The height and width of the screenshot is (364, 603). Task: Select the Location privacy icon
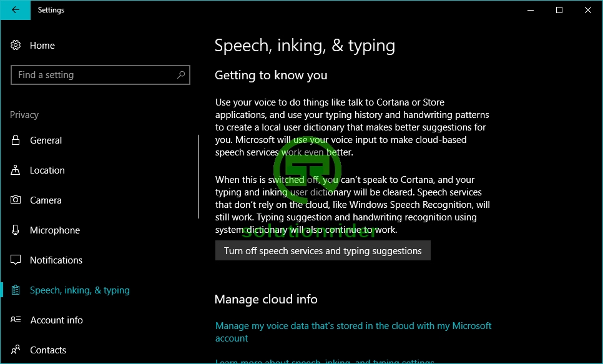[16, 170]
